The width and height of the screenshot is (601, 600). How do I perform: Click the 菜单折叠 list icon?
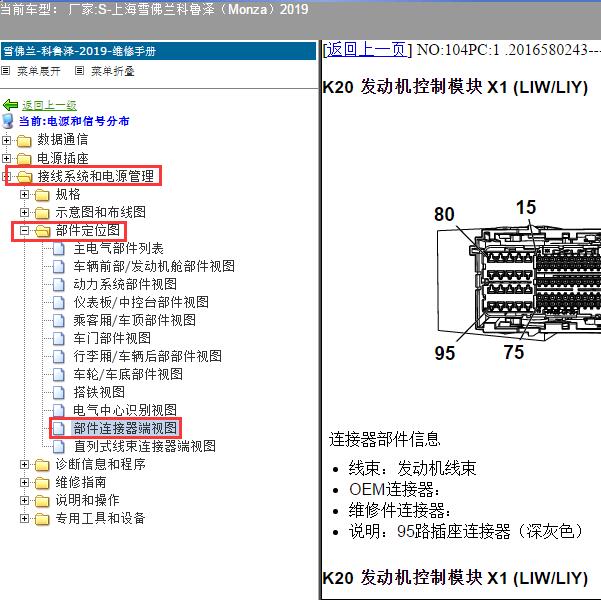[x=79, y=71]
